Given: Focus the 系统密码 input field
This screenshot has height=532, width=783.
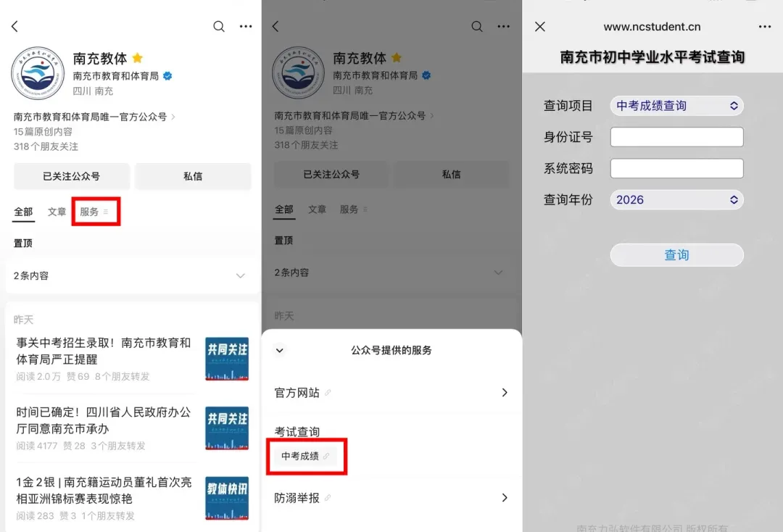Looking at the screenshot, I should tap(676, 168).
